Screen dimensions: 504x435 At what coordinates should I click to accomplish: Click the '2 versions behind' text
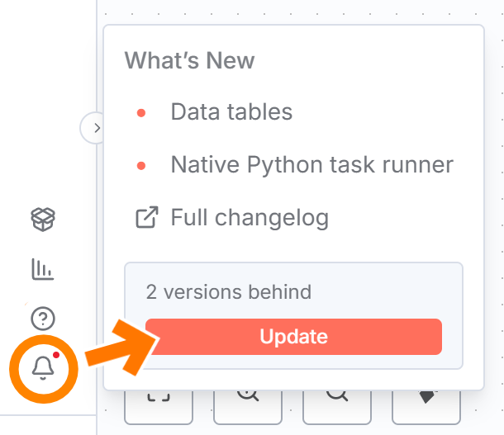coord(229,291)
